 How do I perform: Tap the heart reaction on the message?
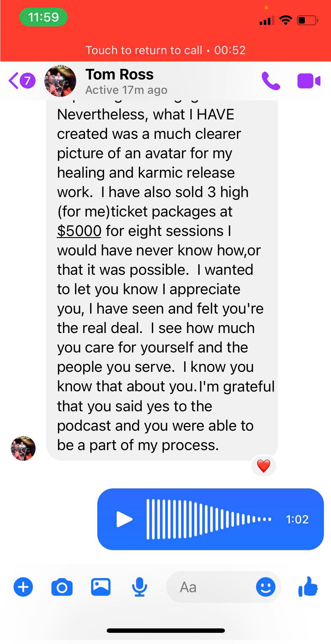tap(264, 466)
